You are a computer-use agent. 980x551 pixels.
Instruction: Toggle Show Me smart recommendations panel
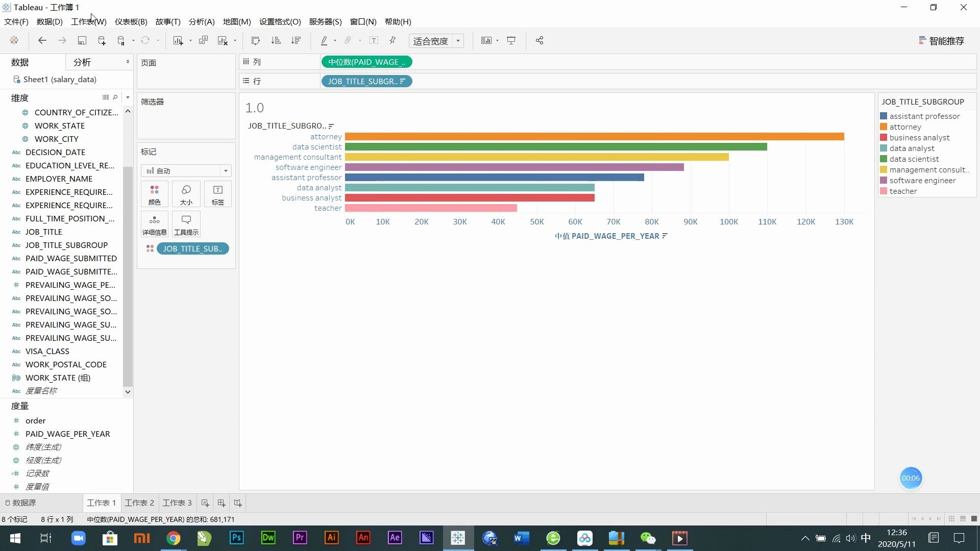(941, 41)
